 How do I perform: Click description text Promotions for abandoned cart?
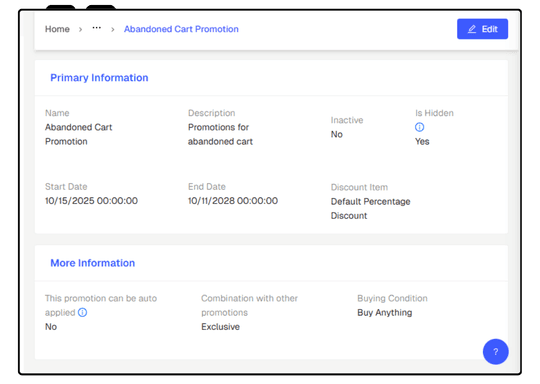pyautogui.click(x=220, y=134)
